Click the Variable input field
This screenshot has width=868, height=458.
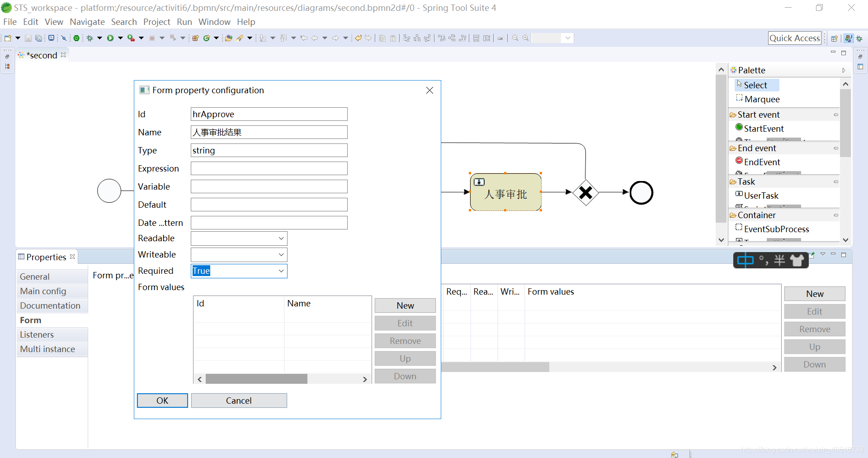[269, 186]
